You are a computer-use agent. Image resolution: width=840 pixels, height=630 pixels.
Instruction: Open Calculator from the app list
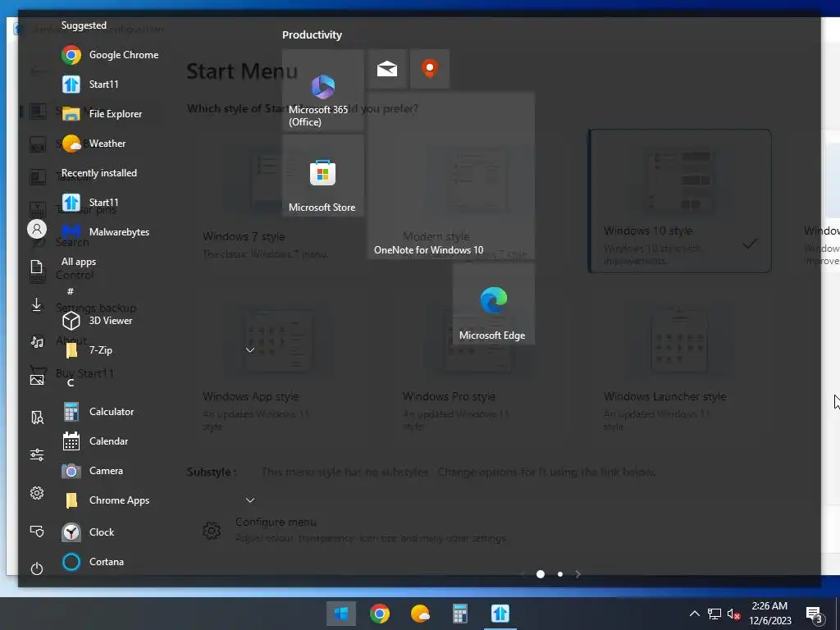98,412
